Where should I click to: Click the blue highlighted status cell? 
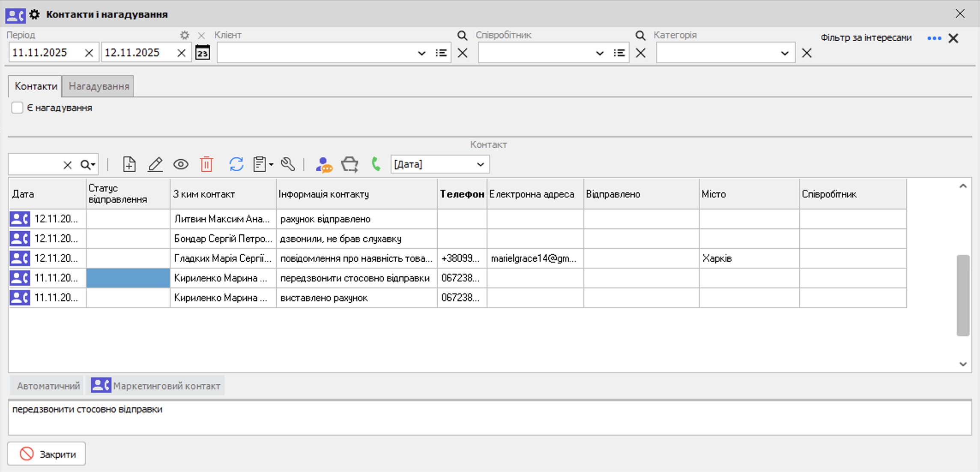[128, 278]
